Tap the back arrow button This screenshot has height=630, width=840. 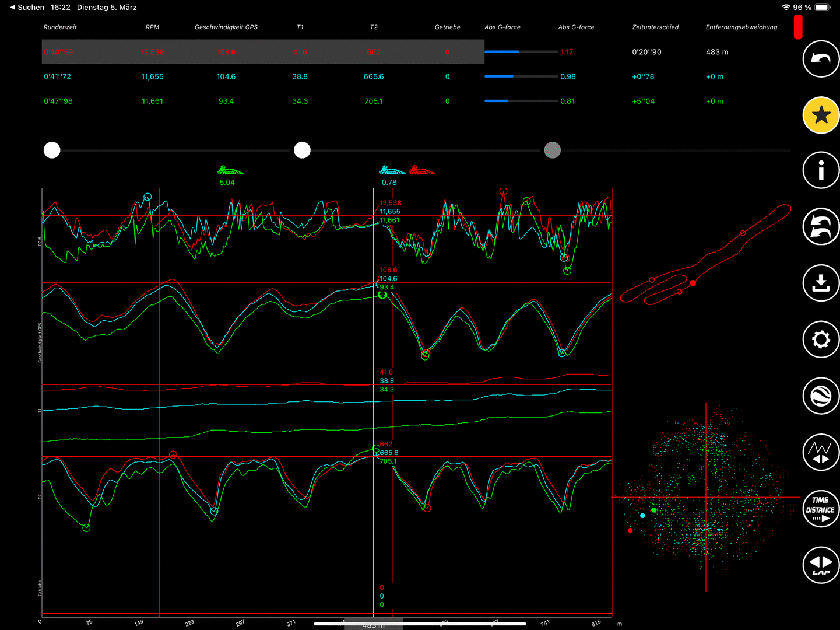click(821, 58)
